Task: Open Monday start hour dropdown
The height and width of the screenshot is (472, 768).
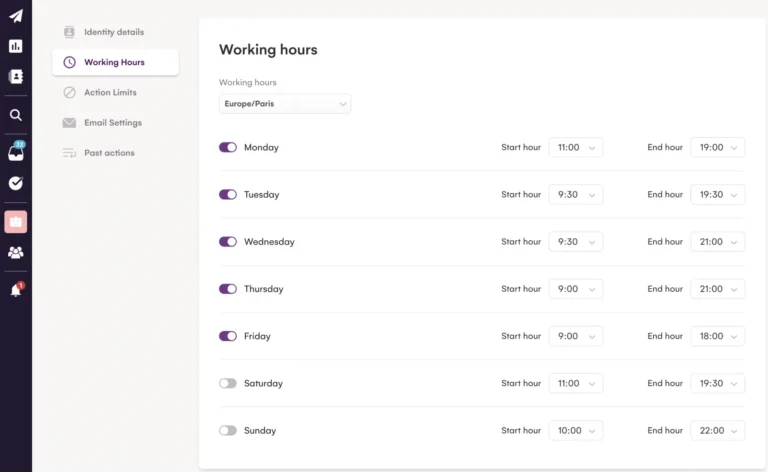Action: 576,147
